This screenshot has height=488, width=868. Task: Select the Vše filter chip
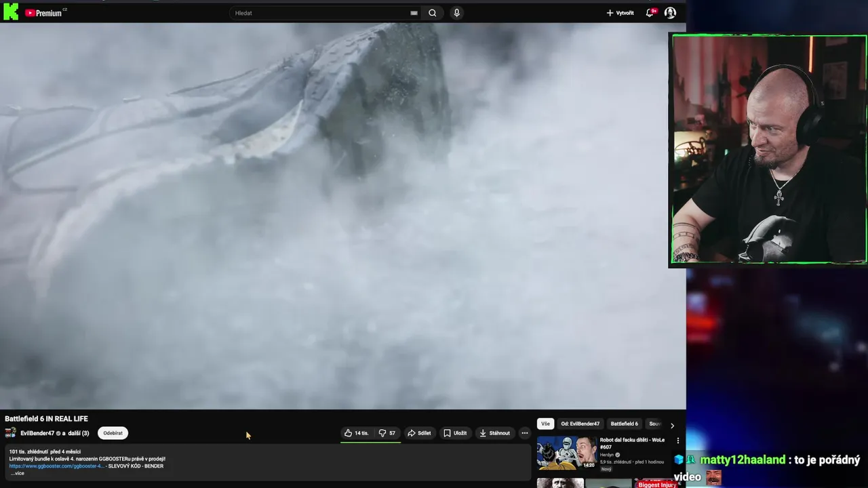545,424
